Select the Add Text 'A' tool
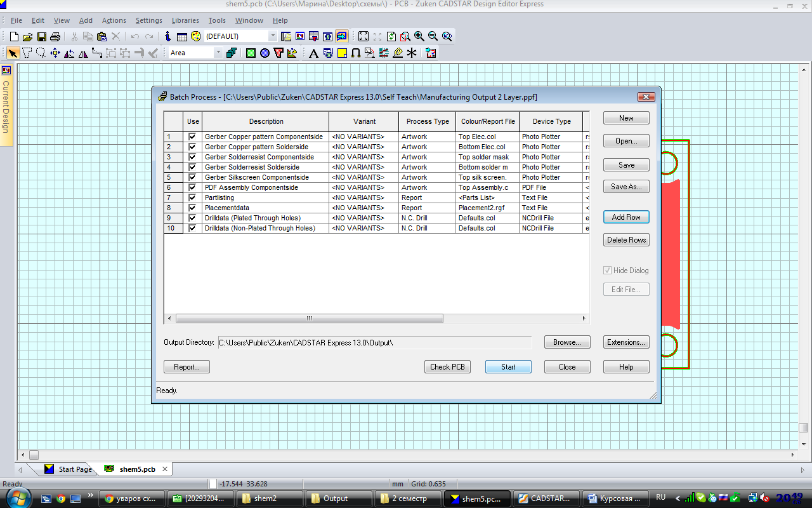The width and height of the screenshot is (812, 508). (313, 53)
